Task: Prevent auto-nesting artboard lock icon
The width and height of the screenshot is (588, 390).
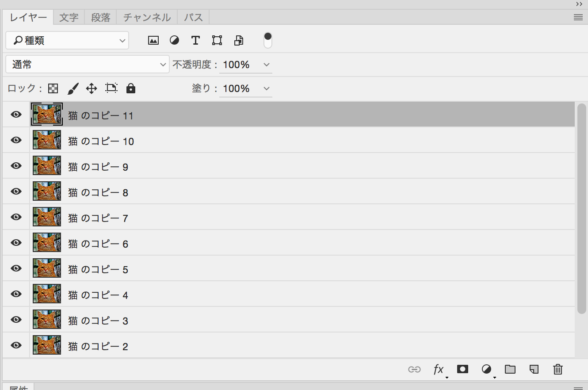Action: coord(111,88)
